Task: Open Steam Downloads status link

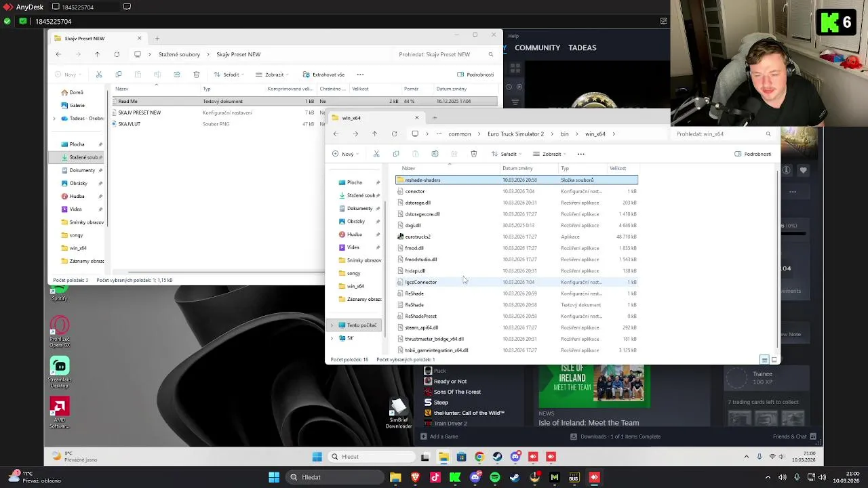Action: 616,436
